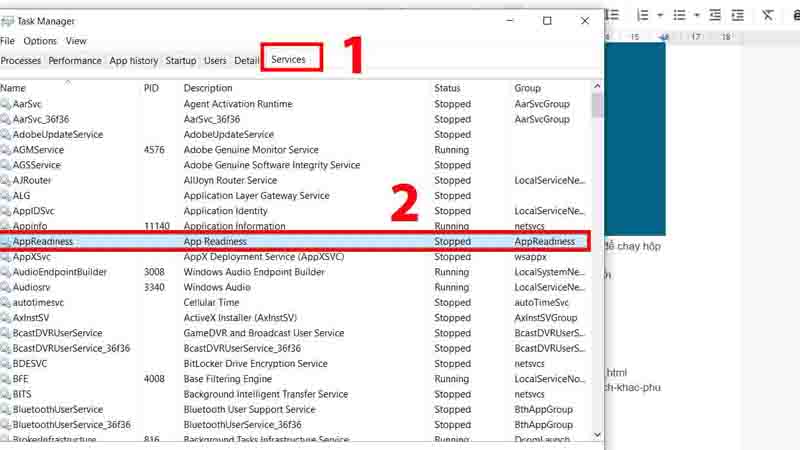Click the services list scrollbar down arrow
800x450 pixels.
pyautogui.click(x=597, y=435)
